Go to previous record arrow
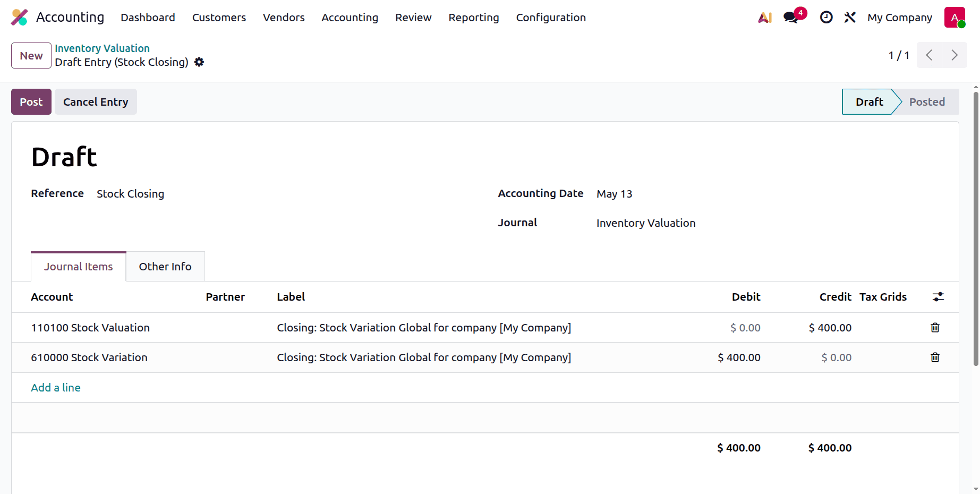The width and height of the screenshot is (980, 494). (x=929, y=55)
